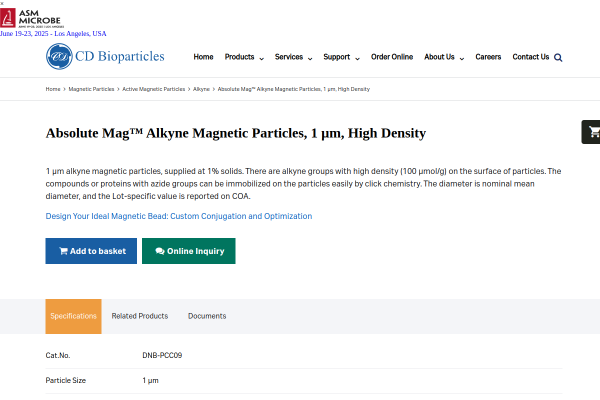
Task: Close the top banner with the x
Action: tap(2, 3)
